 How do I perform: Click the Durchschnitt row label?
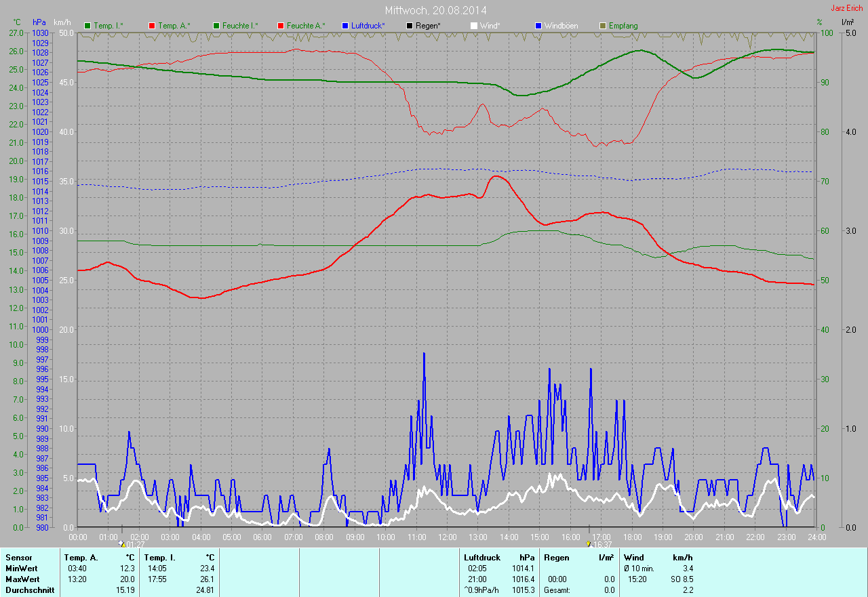[30, 590]
